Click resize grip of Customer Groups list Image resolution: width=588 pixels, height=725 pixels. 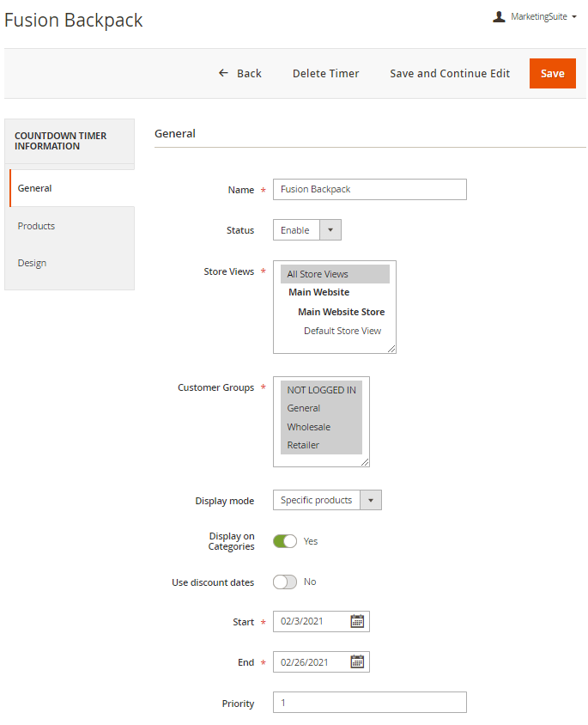365,462
